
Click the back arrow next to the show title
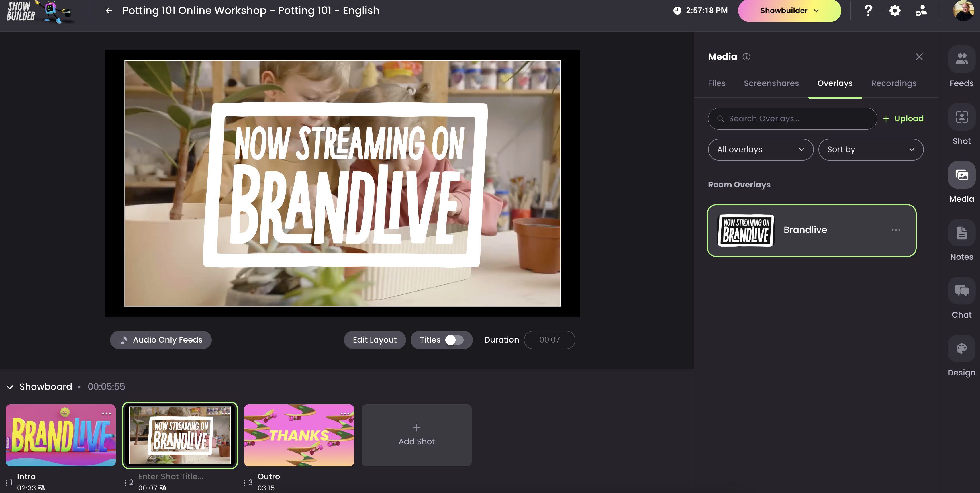pos(109,11)
